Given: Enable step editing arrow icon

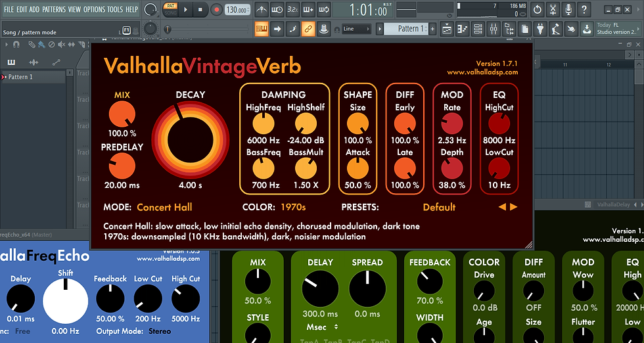Looking at the screenshot, I should tap(277, 29).
